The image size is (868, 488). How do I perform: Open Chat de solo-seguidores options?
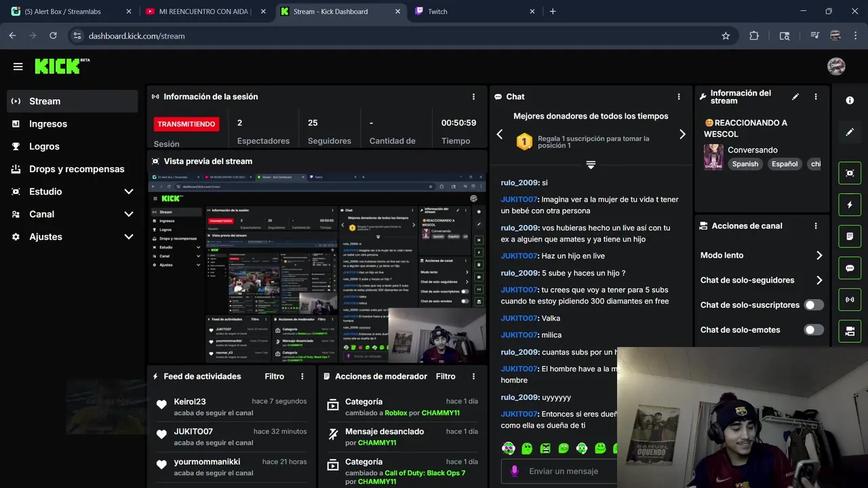[x=762, y=280]
